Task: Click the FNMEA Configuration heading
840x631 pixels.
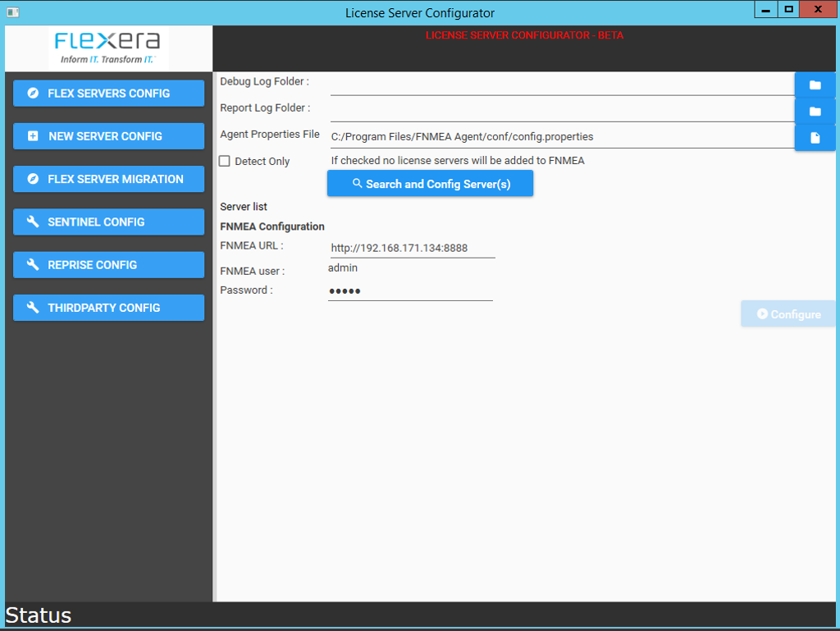Action: 272,226
